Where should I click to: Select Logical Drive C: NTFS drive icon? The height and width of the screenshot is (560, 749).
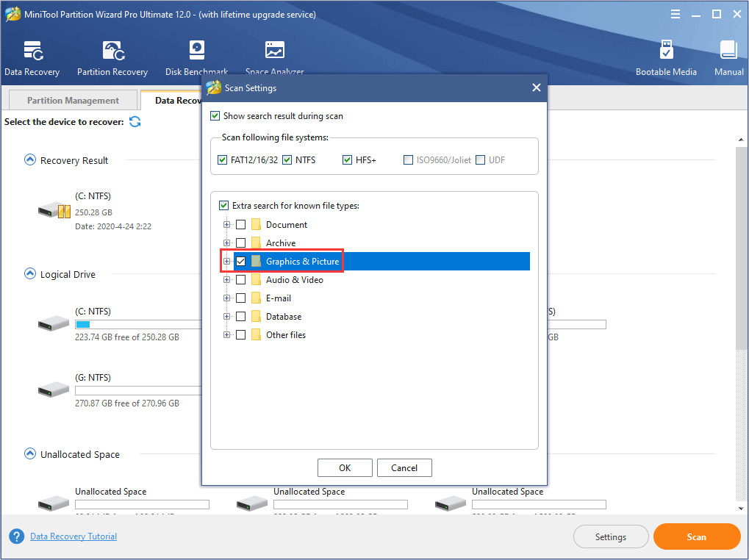coord(54,323)
